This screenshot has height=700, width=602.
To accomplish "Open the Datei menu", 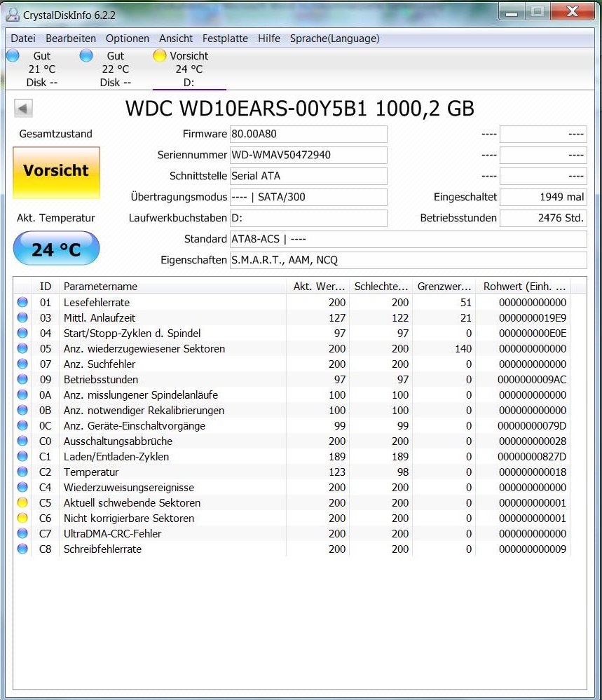I will pyautogui.click(x=23, y=39).
